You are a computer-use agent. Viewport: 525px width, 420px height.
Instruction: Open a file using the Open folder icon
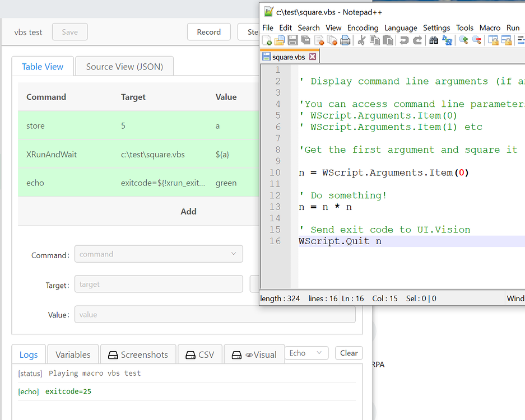[280, 40]
